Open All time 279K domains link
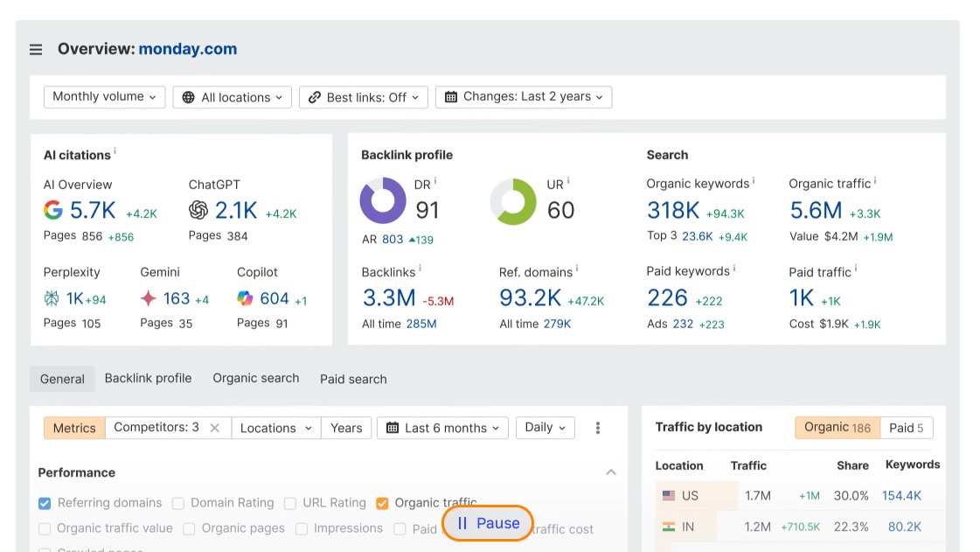Image resolution: width=980 pixels, height=552 pixels. tap(557, 324)
